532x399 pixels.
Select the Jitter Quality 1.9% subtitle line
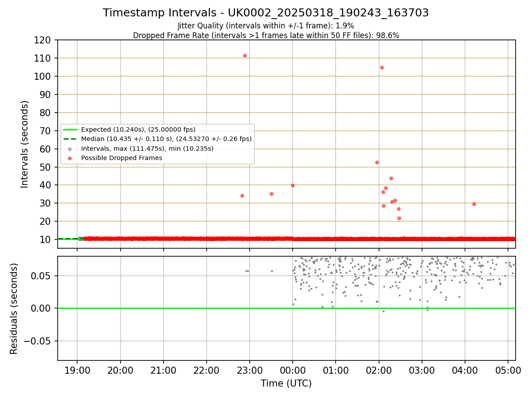click(266, 26)
